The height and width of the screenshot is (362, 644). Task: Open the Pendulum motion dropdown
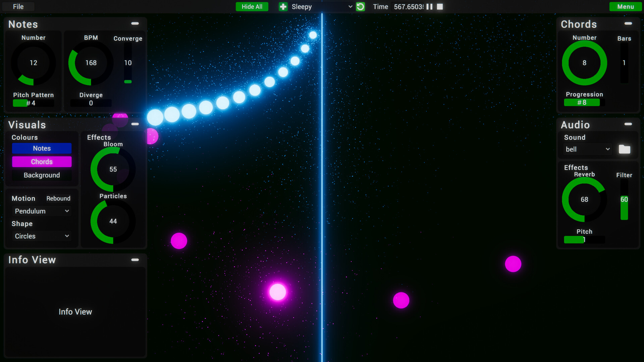click(x=42, y=211)
